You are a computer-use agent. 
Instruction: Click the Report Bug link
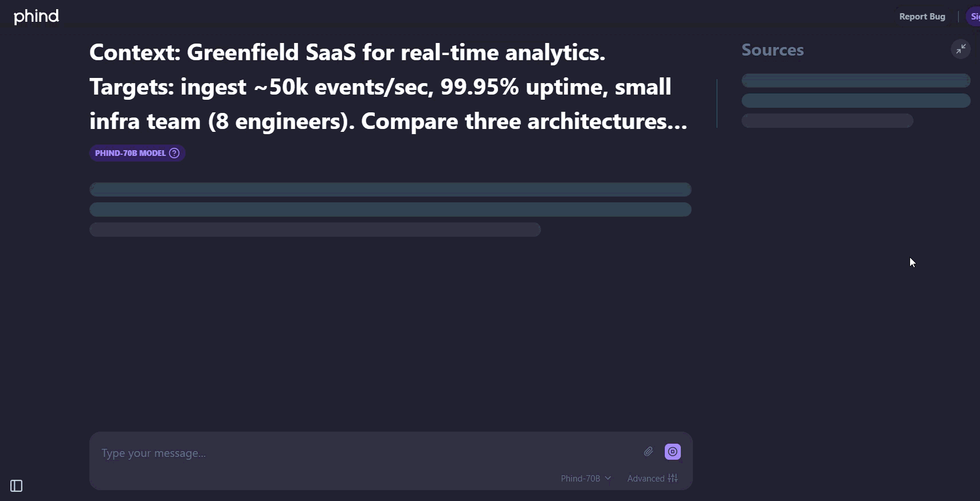click(x=922, y=17)
